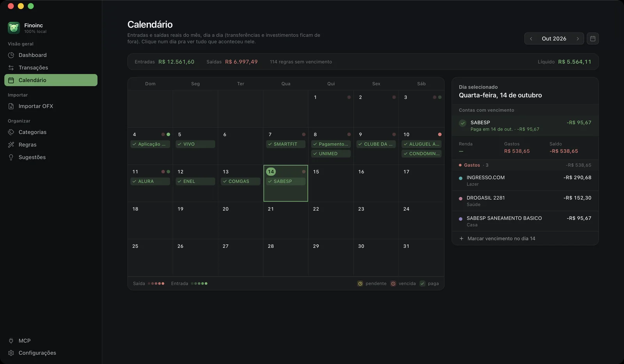
Task: Click the Entrada green dots scale
Action: 199,284
